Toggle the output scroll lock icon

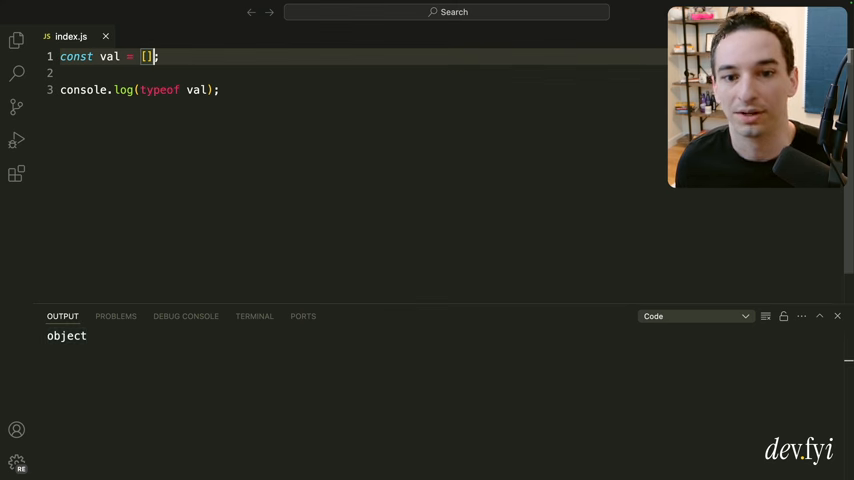point(784,317)
